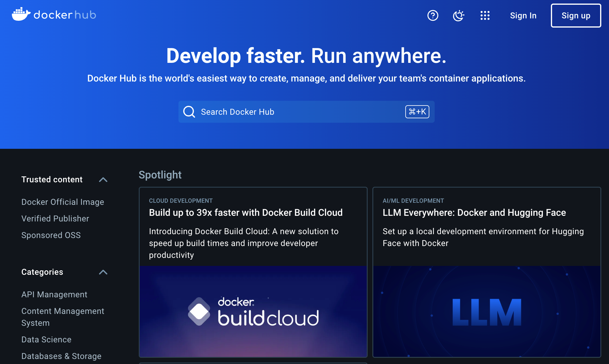Open LLM Everywhere Hugging Face title

tap(474, 213)
